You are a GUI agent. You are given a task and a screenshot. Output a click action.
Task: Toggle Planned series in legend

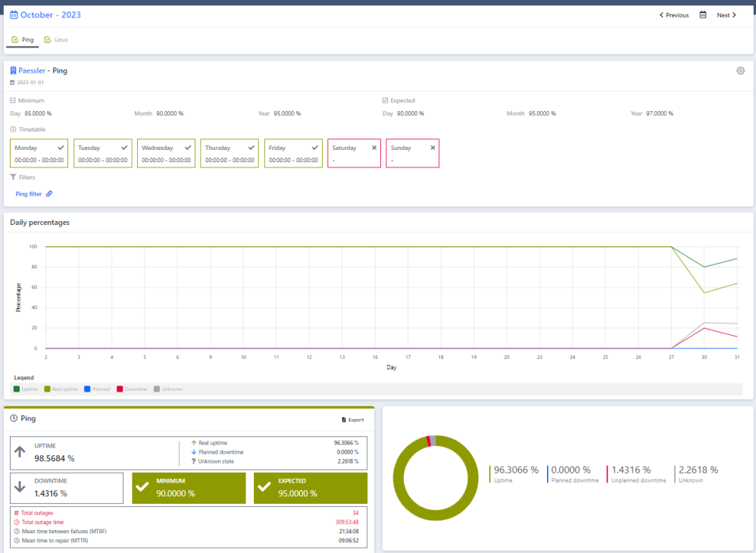97,389
